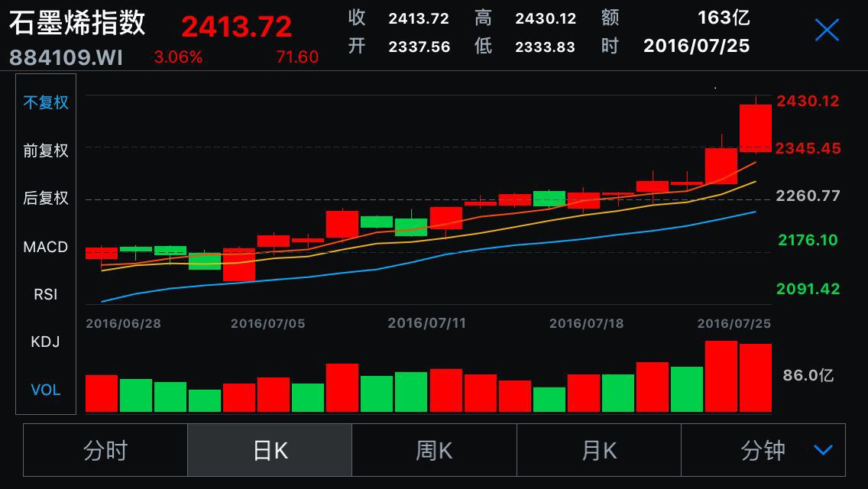Expand the 分钟 dropdown chevron

point(823,450)
